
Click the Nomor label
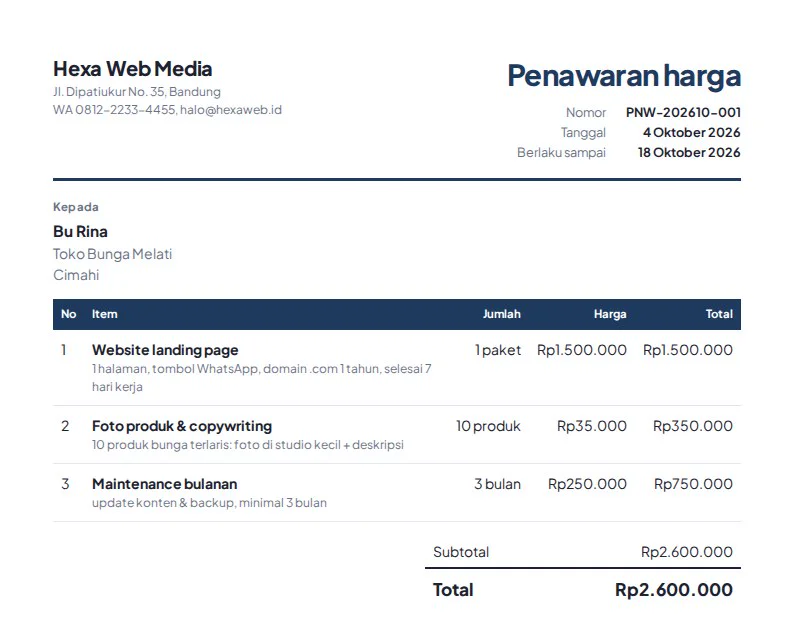[586, 112]
